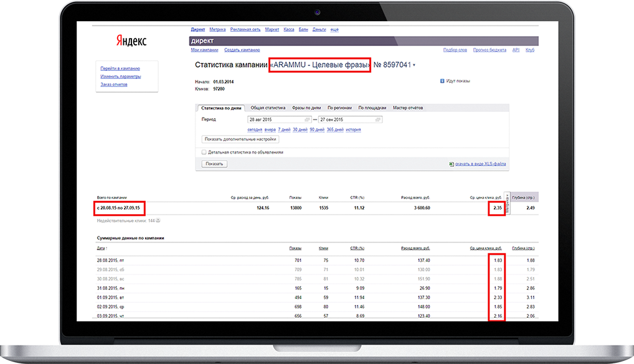Open Прогноз бюджета link
Image resolution: width=634 pixels, height=364 pixels.
490,50
